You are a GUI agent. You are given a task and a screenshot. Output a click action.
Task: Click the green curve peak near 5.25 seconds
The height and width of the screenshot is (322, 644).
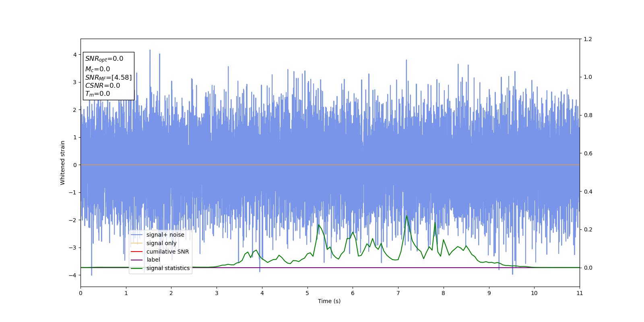click(x=318, y=225)
